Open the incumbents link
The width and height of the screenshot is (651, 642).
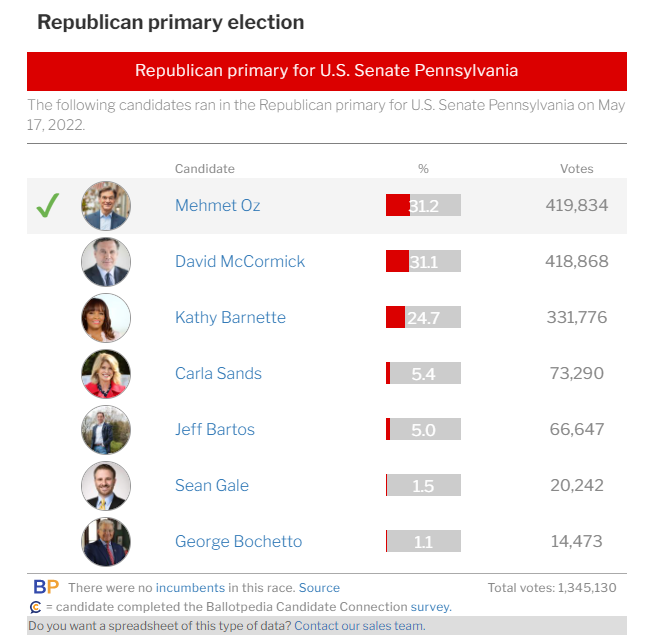(190, 588)
